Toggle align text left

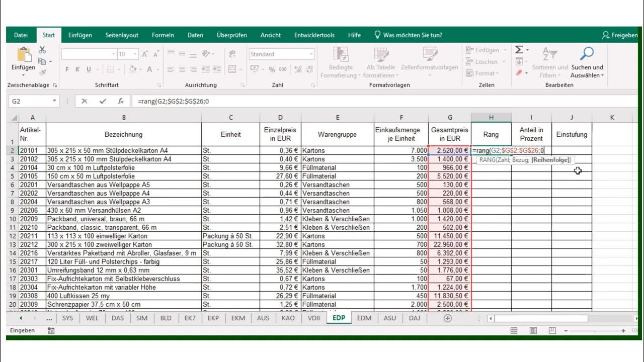(x=171, y=69)
